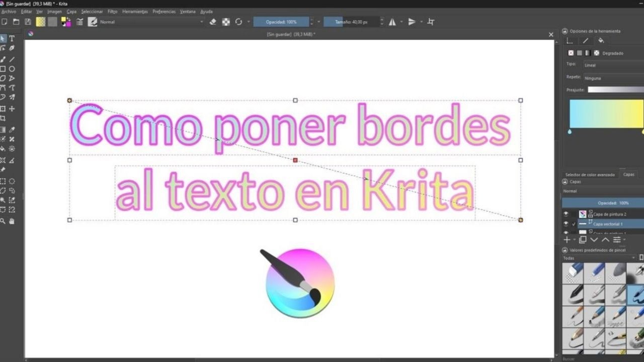This screenshot has height=362, width=644.
Task: Select the Measure tool
Action: pos(12,160)
